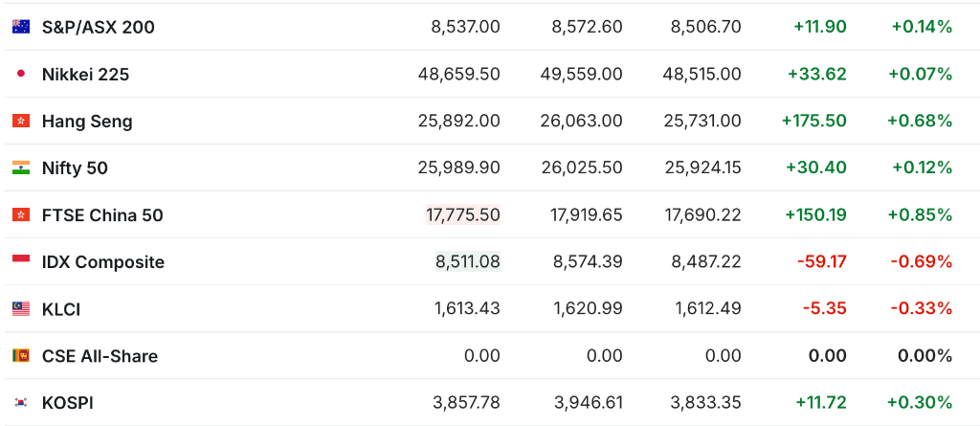Open the KLCI index link
This screenshot has height=426, width=980.
click(x=62, y=308)
